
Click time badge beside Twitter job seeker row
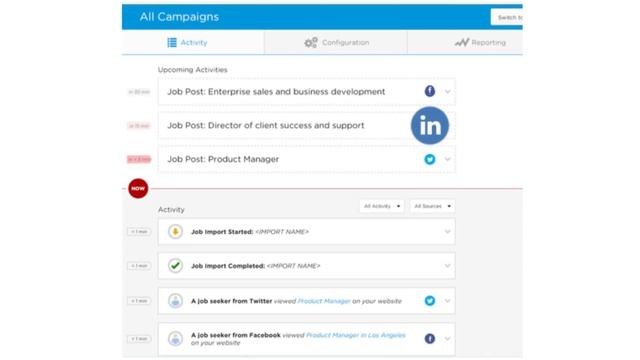(x=139, y=301)
